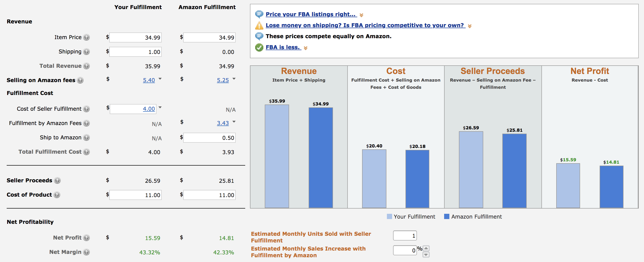Click Amazon Fulfillment Cost of Product field
This screenshot has width=644, height=262.
click(x=209, y=195)
